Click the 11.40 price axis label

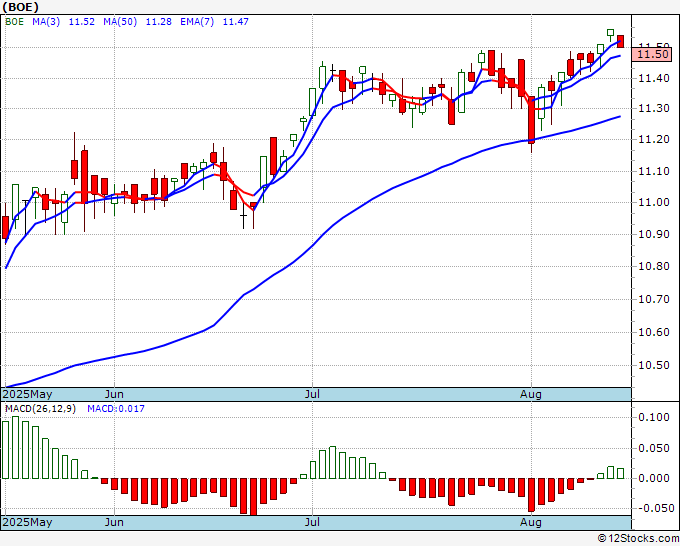[x=654, y=78]
